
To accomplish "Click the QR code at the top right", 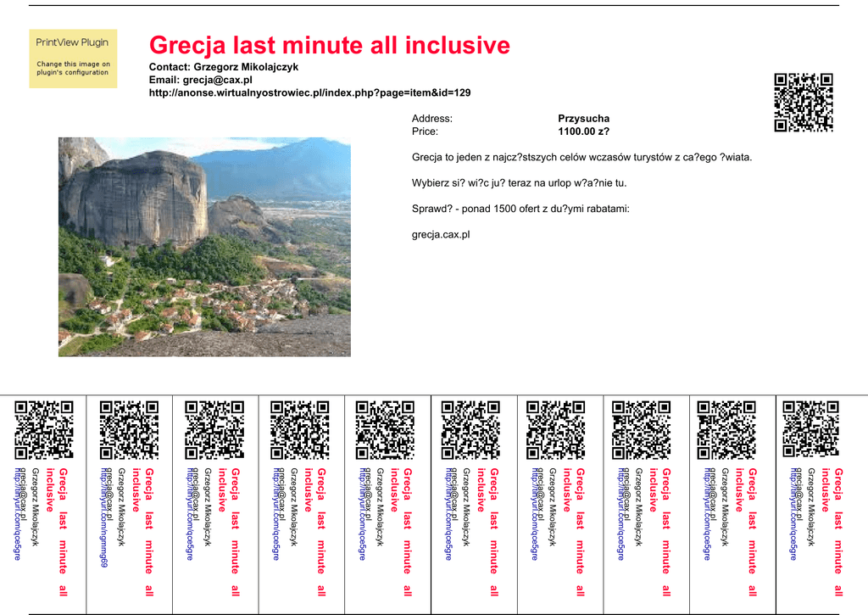I will (x=804, y=103).
